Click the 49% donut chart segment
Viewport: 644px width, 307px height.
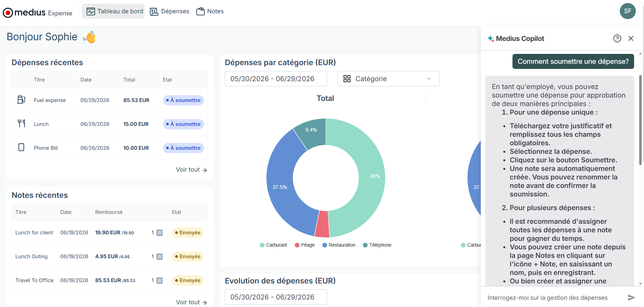(372, 177)
